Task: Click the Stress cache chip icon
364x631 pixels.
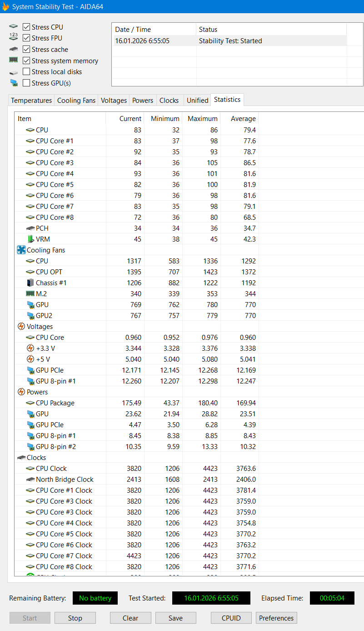Action: (x=13, y=49)
